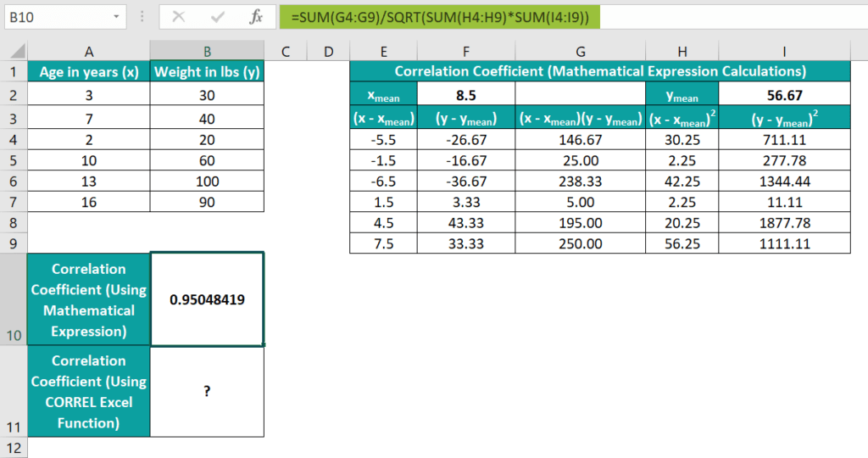Click the y mean label cell

[682, 95]
